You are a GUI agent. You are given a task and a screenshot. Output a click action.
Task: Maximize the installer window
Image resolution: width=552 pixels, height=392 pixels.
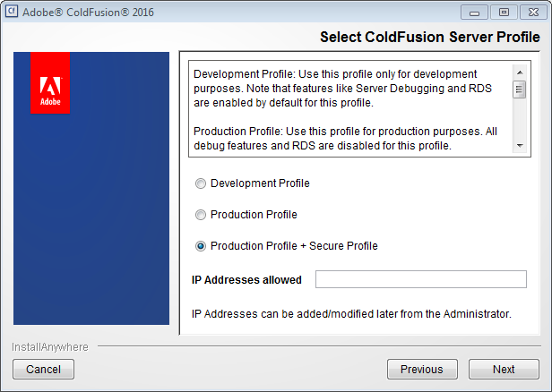click(x=503, y=13)
